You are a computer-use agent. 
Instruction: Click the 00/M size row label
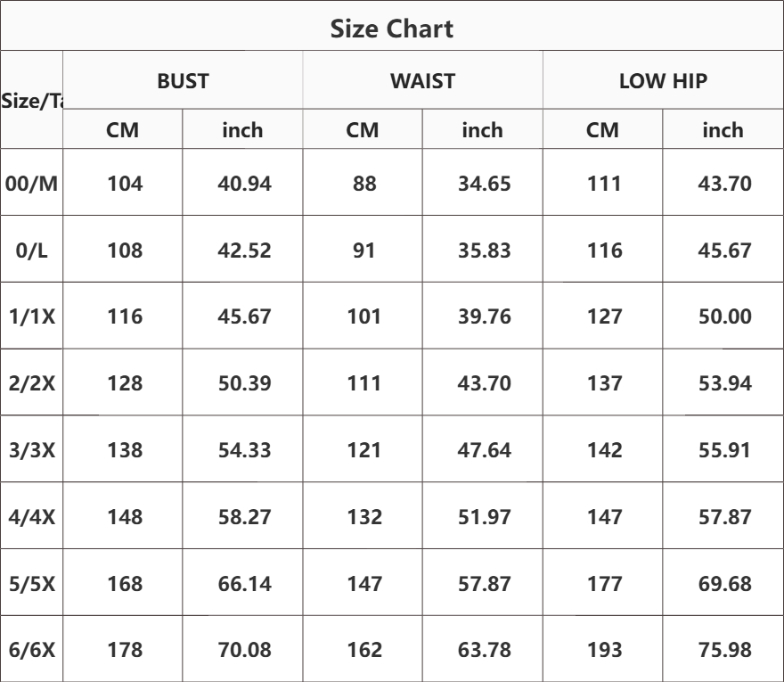tap(32, 184)
